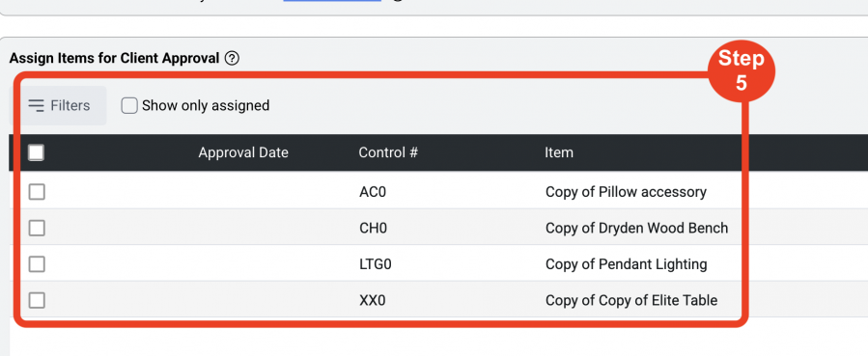Click the Filters lines icon
868x356 pixels.
pos(37,105)
